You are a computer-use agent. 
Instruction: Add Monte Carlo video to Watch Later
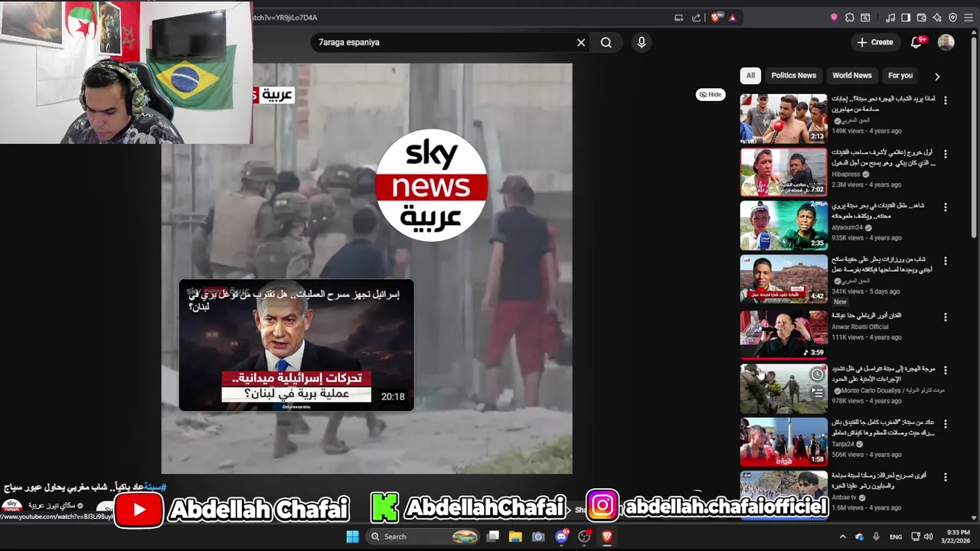coord(818,375)
